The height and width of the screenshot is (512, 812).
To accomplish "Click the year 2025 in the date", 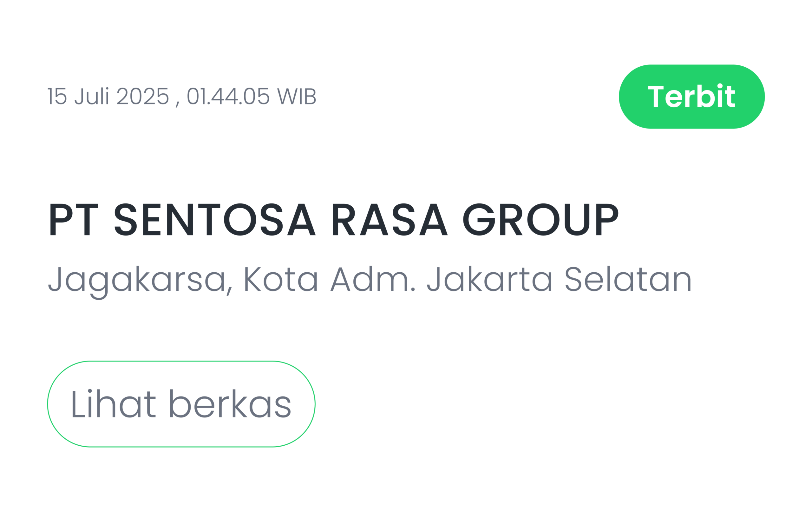I will [143, 96].
